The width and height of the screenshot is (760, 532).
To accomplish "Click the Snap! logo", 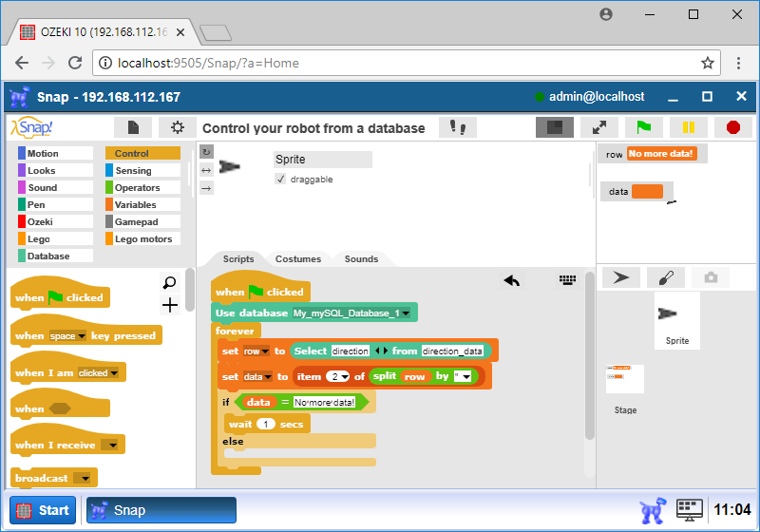I will click(32, 127).
